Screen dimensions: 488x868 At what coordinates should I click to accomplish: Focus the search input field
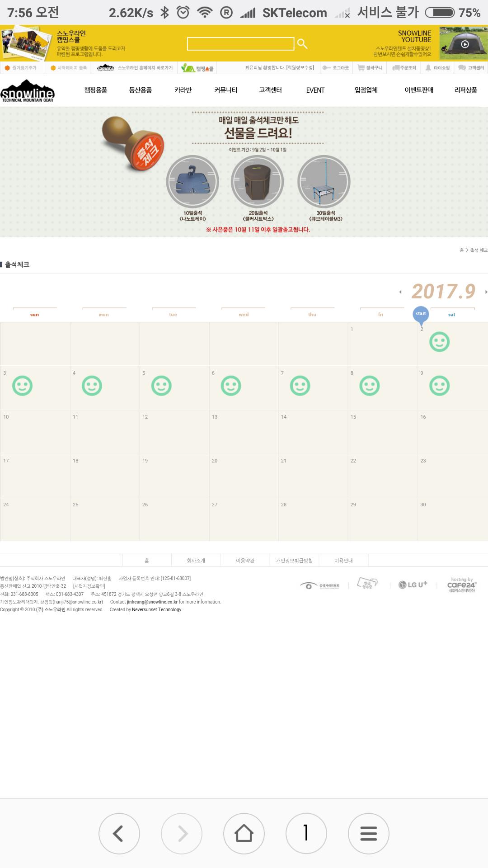coord(240,44)
